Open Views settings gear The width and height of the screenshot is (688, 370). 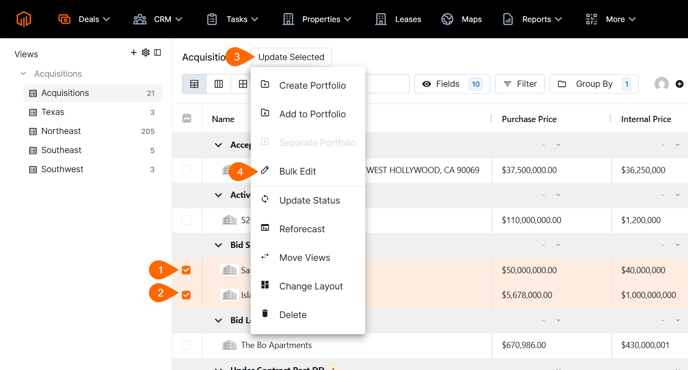coord(146,53)
